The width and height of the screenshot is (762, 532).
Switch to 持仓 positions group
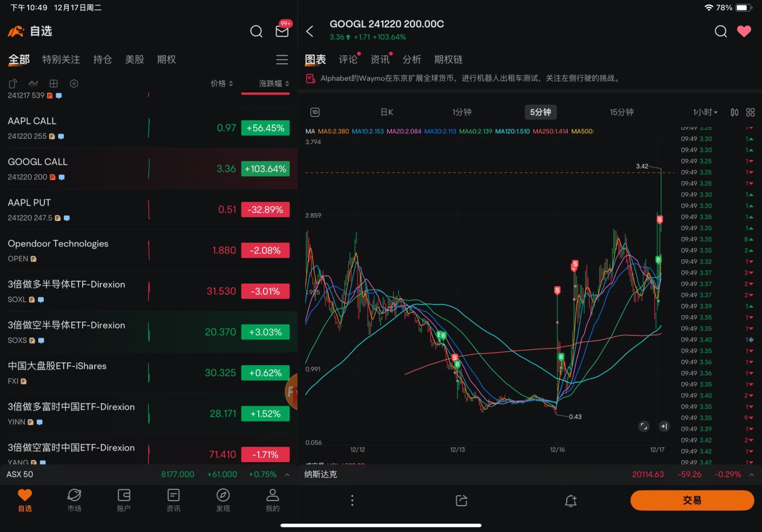click(x=102, y=59)
